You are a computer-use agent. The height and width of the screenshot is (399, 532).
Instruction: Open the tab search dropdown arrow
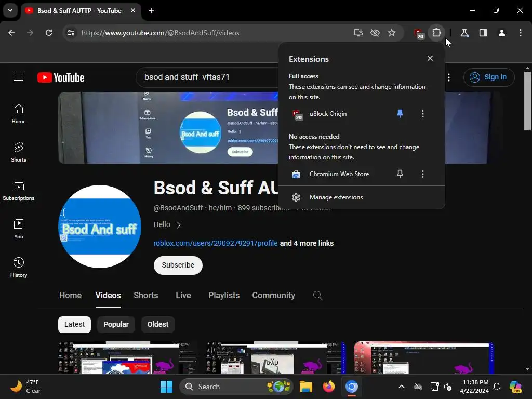click(10, 10)
